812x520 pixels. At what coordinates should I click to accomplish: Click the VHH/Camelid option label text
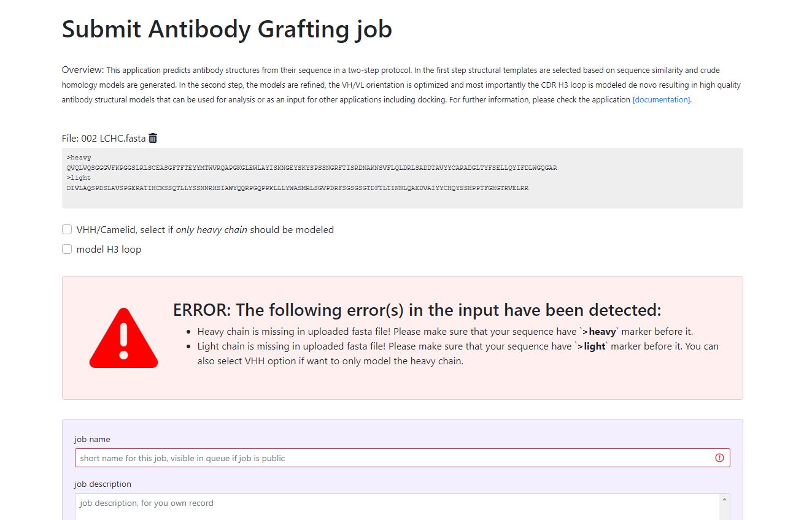205,229
